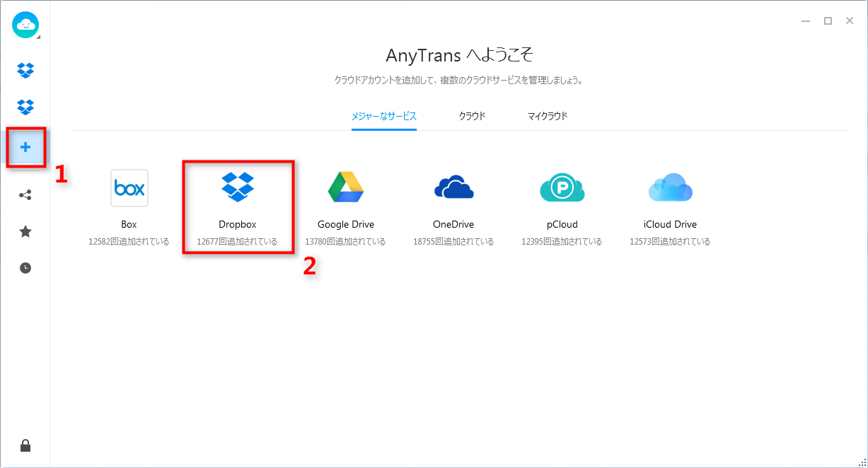Choose the pCloud service icon
Viewport: 868px width, 468px height.
click(x=562, y=188)
